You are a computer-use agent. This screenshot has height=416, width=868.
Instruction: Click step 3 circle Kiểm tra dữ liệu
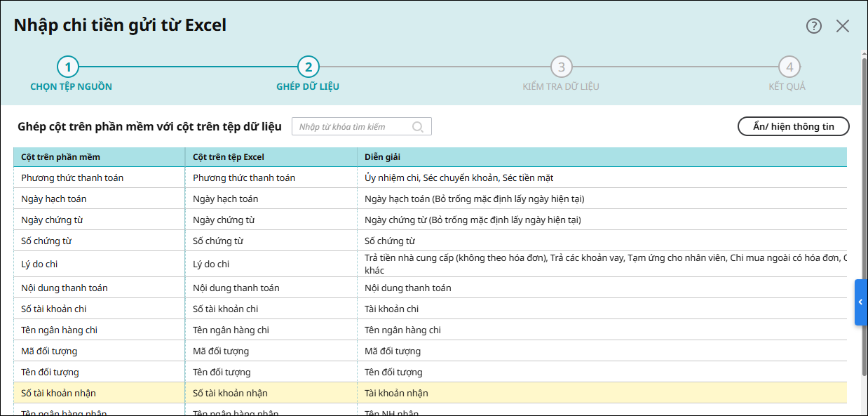pos(561,67)
